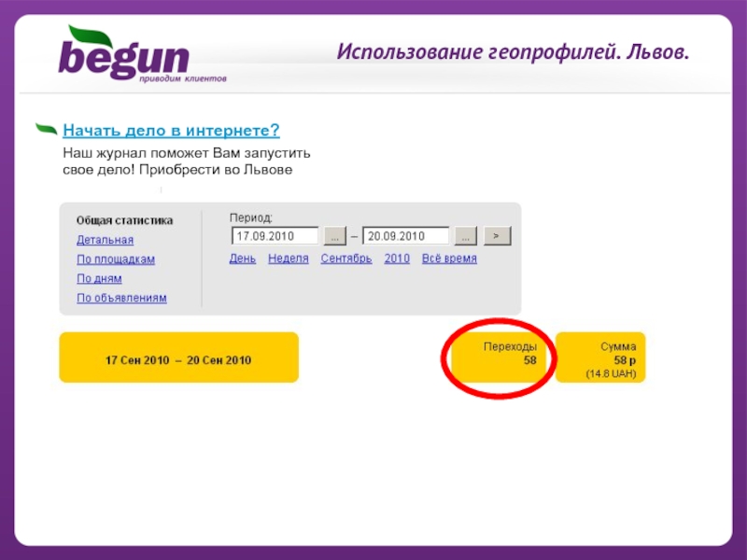This screenshot has width=747, height=560.
Task: Select the green leaf icon beside the ad title
Action: pyautogui.click(x=47, y=129)
